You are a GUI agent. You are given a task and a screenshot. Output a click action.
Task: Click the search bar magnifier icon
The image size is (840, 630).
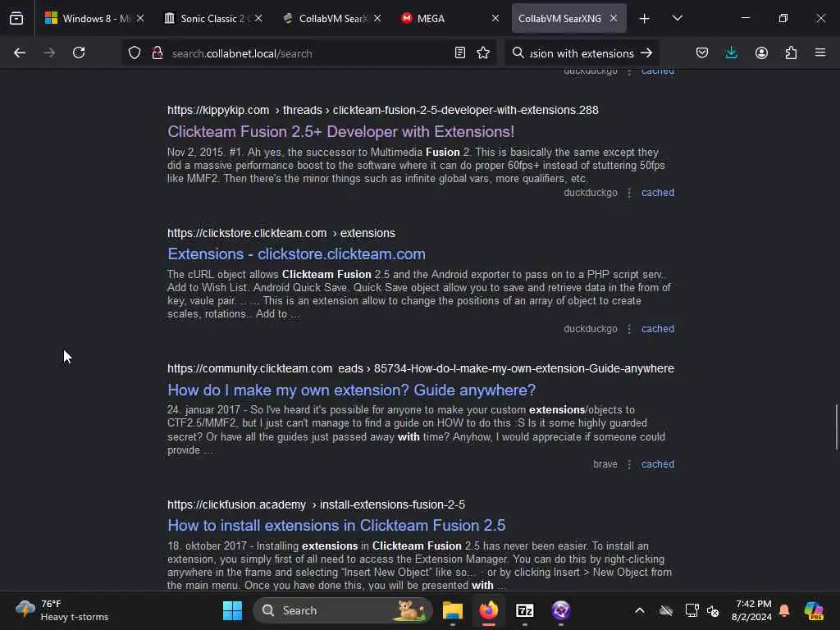[518, 53]
